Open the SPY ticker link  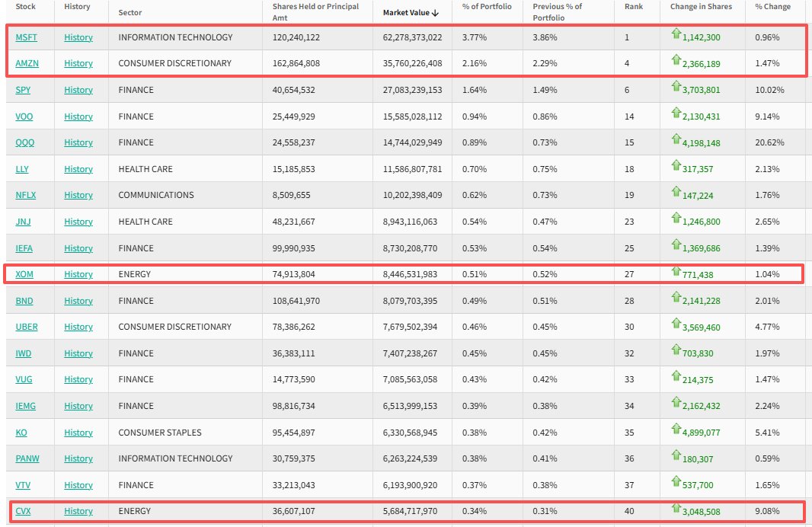(22, 90)
